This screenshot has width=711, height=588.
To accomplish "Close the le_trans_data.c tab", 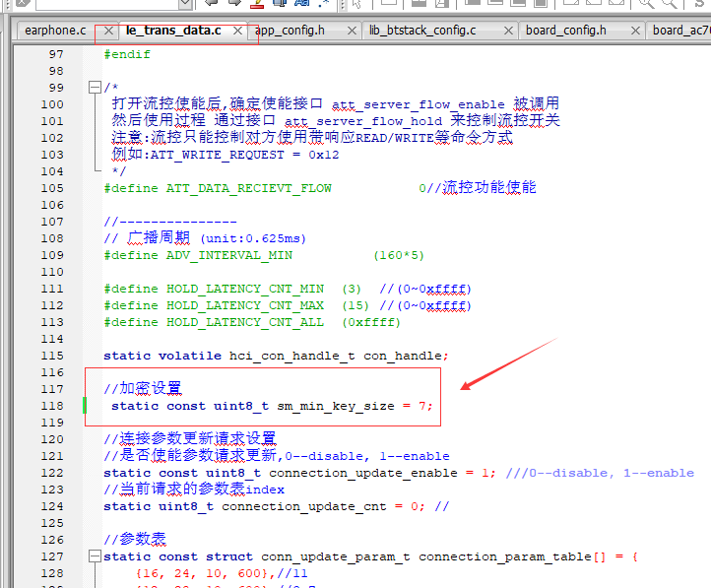I will coord(237,31).
